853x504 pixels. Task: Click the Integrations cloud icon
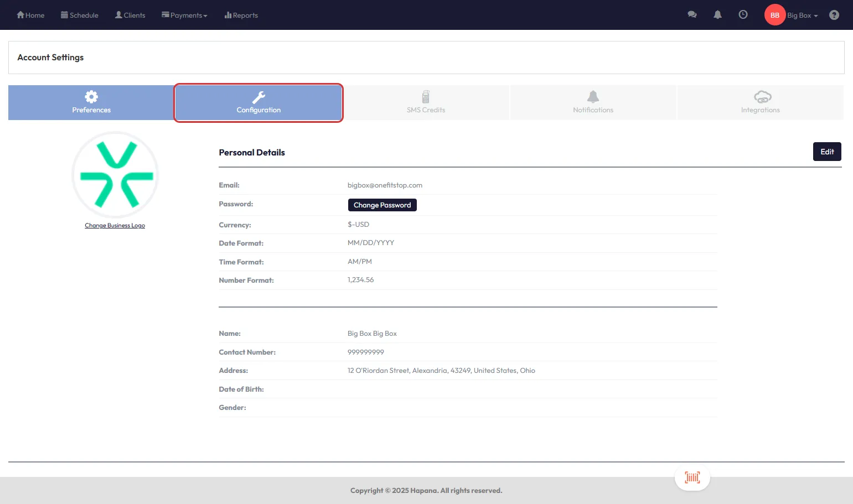762,97
